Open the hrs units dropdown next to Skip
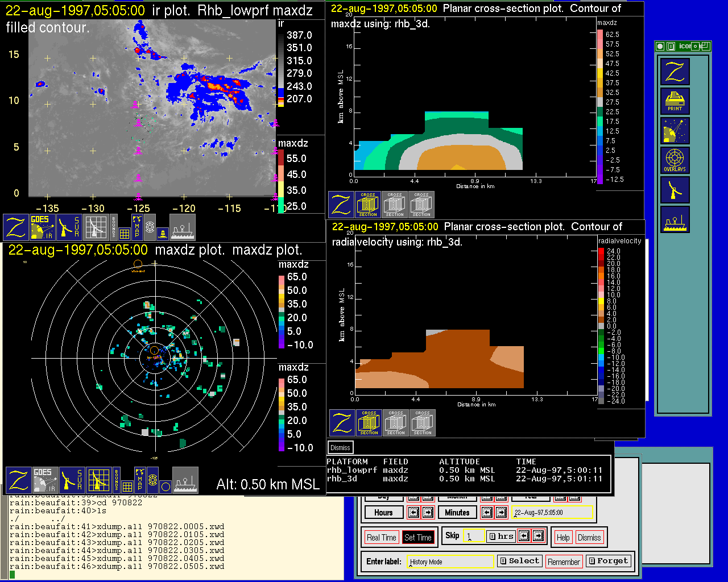This screenshot has height=582, width=728. click(x=500, y=536)
